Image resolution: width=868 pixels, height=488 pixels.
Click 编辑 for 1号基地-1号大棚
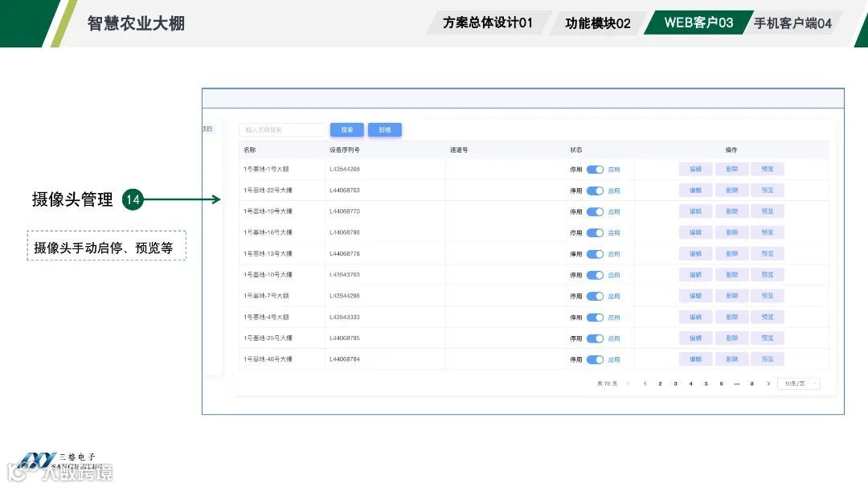point(696,169)
